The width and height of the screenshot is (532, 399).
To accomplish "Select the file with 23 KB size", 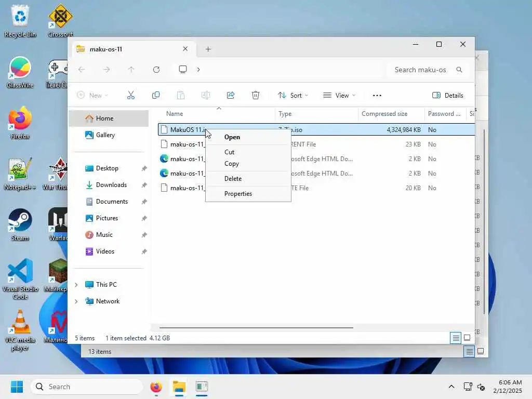I will 316,144.
